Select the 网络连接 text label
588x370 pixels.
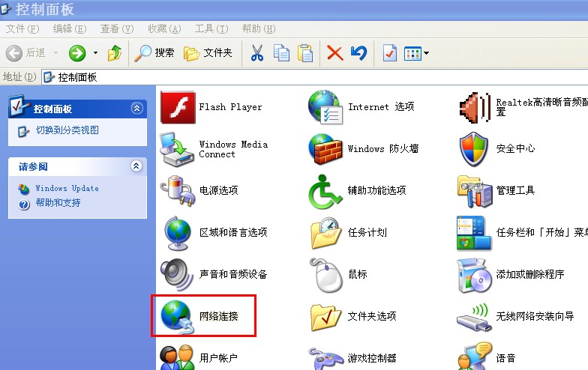coord(219,316)
